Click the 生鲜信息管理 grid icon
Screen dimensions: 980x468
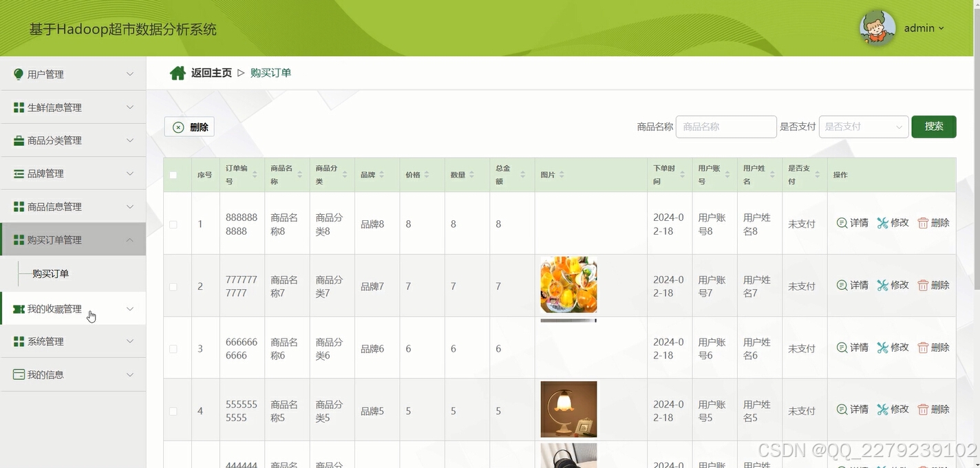coord(19,107)
